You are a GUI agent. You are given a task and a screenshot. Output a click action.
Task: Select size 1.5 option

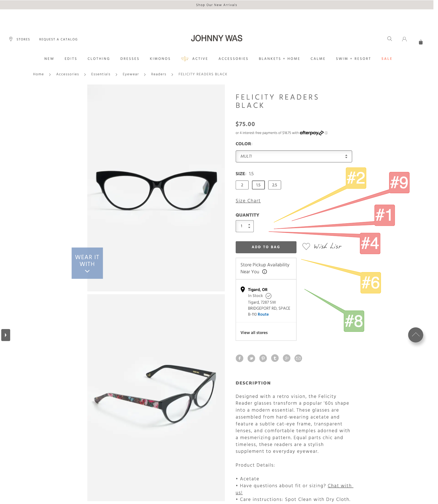(x=258, y=185)
